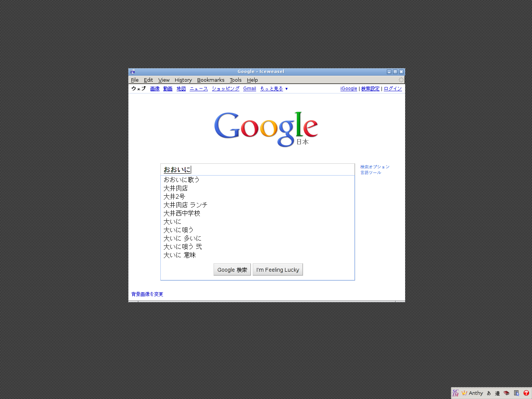Click the 動画 link
The width and height of the screenshot is (532, 399).
coord(168,89)
